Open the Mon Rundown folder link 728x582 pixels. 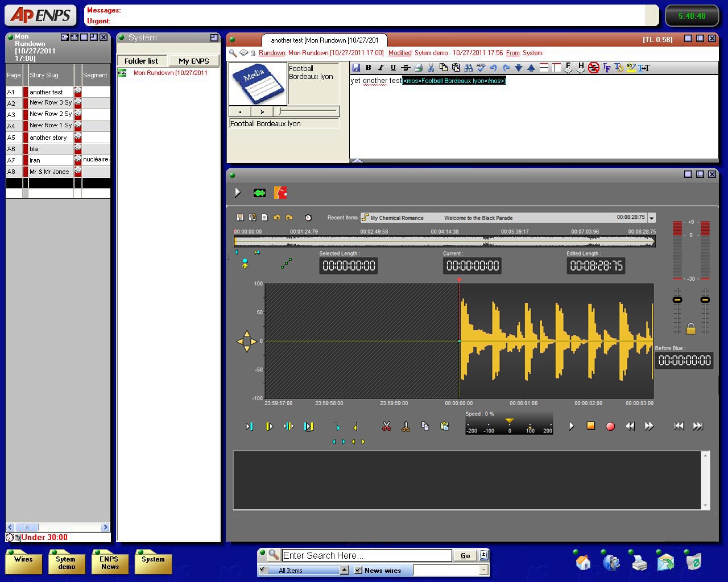[170, 73]
